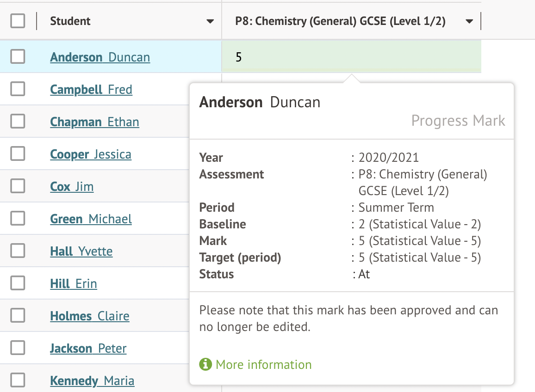Click the Green Michael name link

tap(91, 219)
